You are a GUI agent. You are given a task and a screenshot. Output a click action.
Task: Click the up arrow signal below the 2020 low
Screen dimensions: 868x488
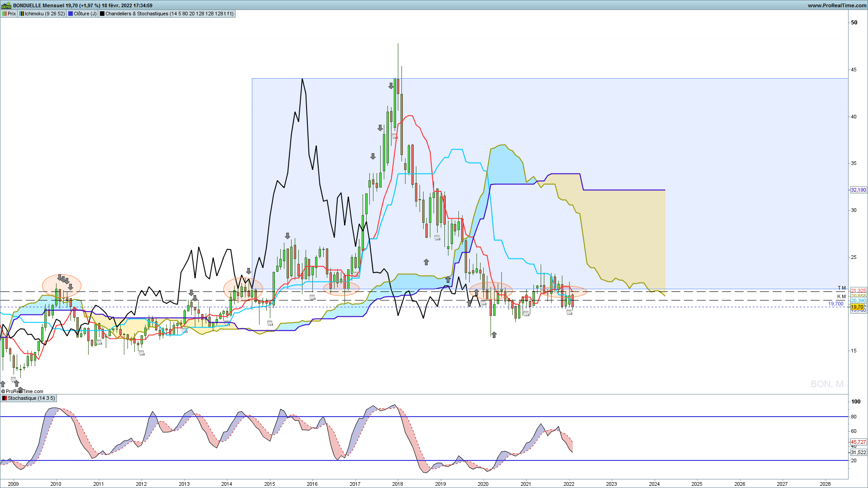(x=494, y=334)
